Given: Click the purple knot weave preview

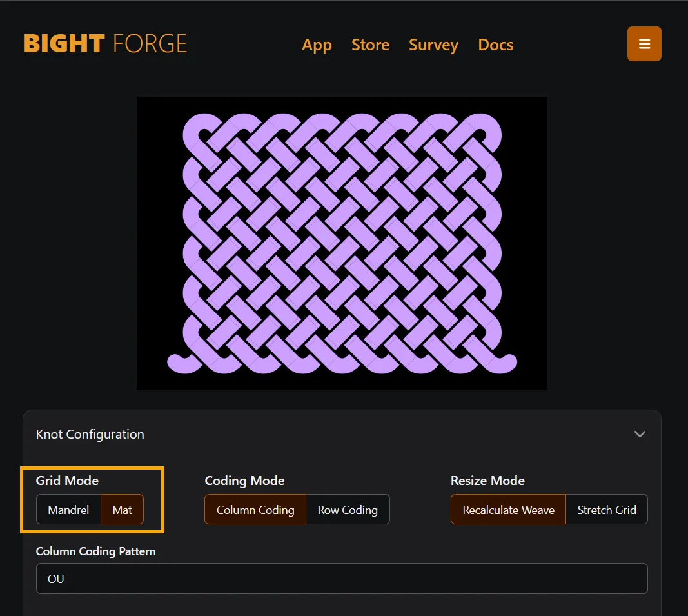Looking at the screenshot, I should coord(342,243).
